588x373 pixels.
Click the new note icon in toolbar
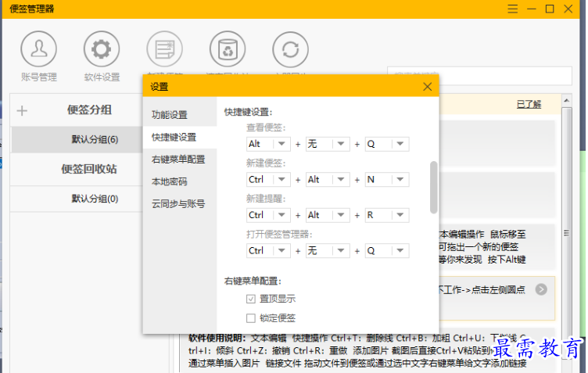click(x=165, y=49)
